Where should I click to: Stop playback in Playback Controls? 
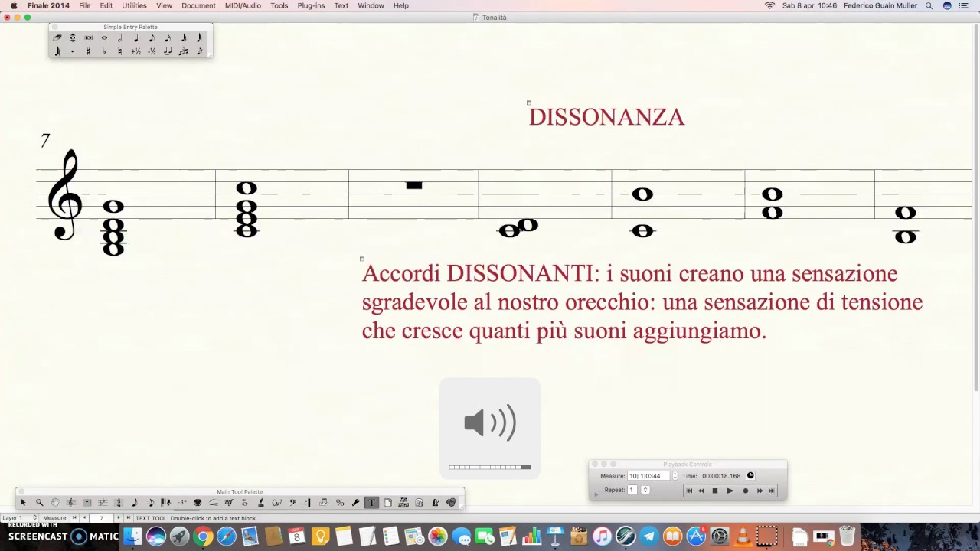pyautogui.click(x=715, y=491)
